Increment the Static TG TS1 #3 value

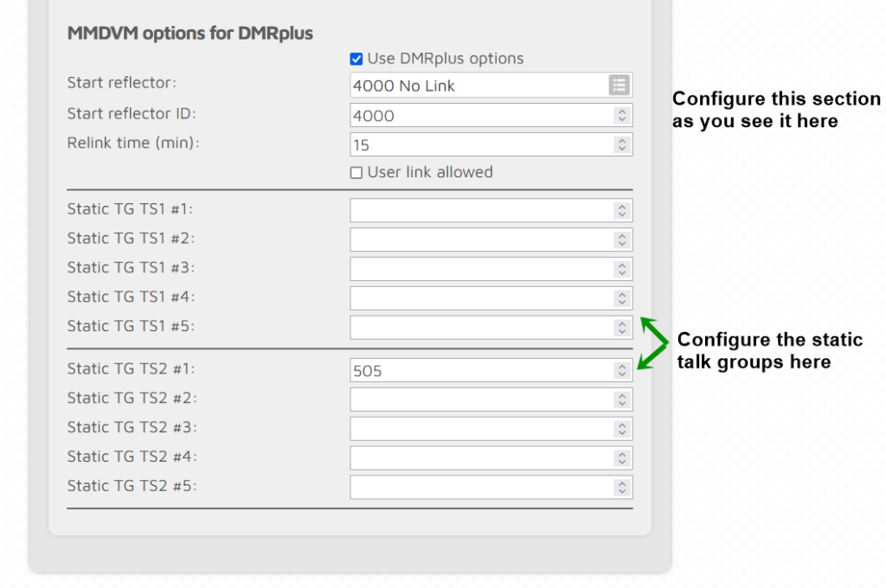tap(621, 265)
